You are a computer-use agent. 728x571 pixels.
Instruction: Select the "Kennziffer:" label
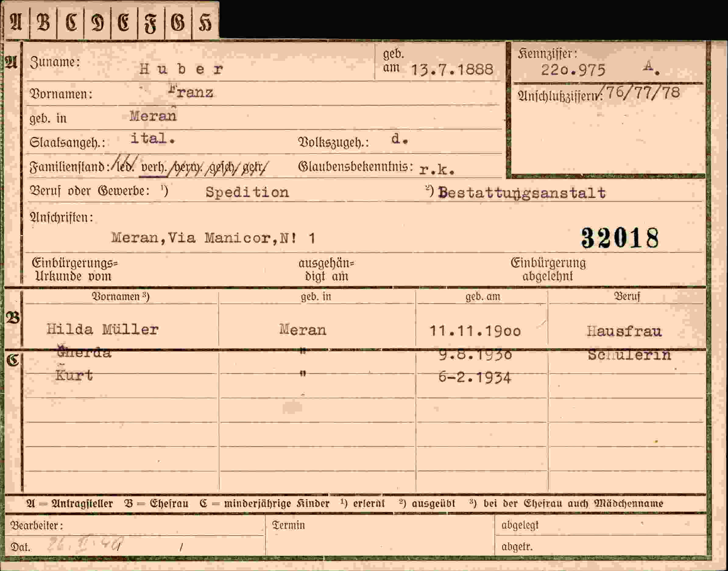point(548,54)
